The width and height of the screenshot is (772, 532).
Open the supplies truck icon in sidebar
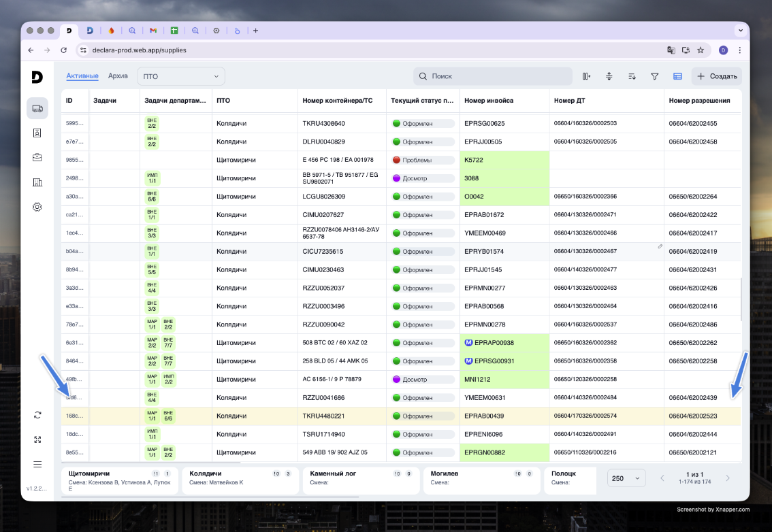coord(37,108)
